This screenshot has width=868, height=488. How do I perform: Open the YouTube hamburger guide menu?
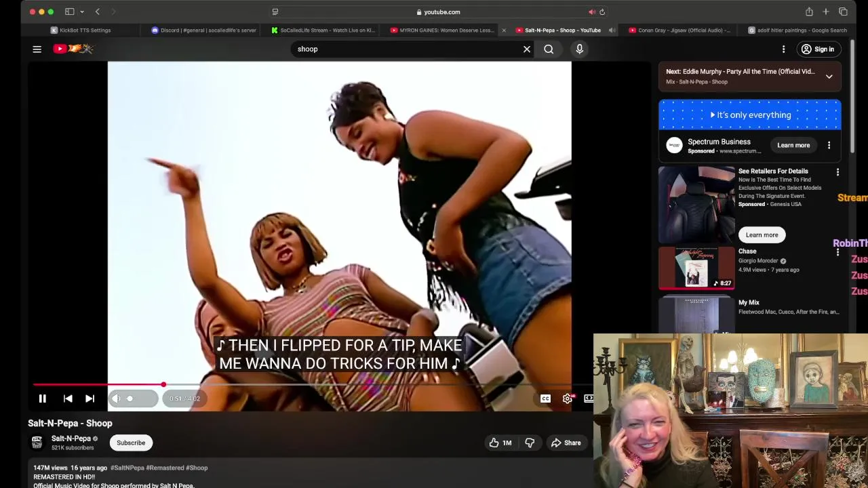[x=37, y=49]
